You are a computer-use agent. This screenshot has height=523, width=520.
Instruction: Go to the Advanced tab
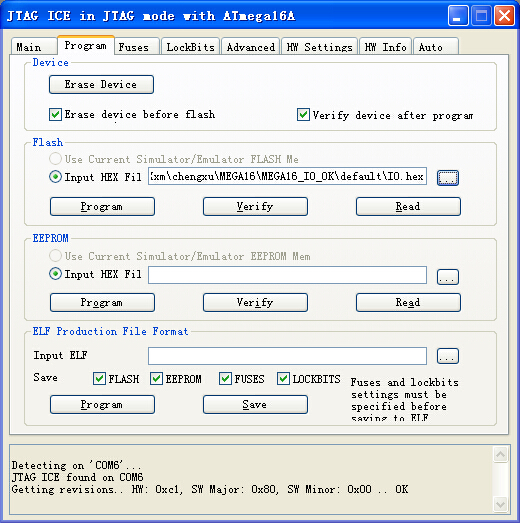click(x=250, y=47)
